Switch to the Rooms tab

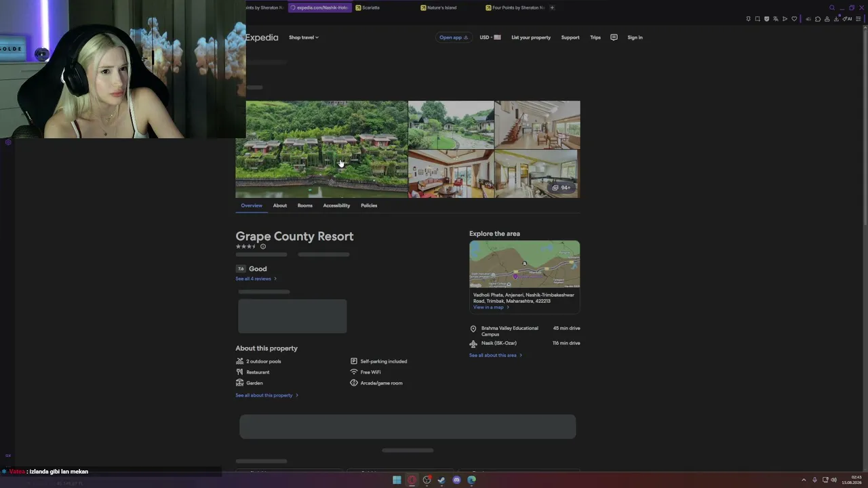(305, 205)
